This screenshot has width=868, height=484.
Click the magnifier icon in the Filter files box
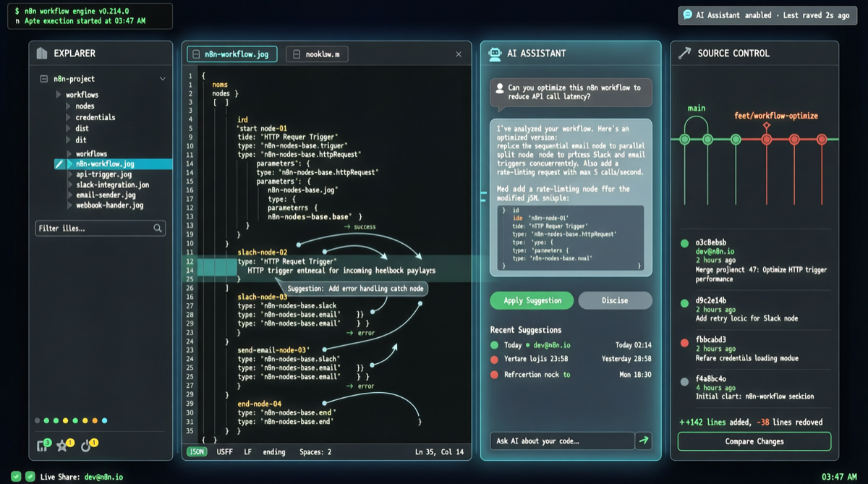(x=158, y=228)
